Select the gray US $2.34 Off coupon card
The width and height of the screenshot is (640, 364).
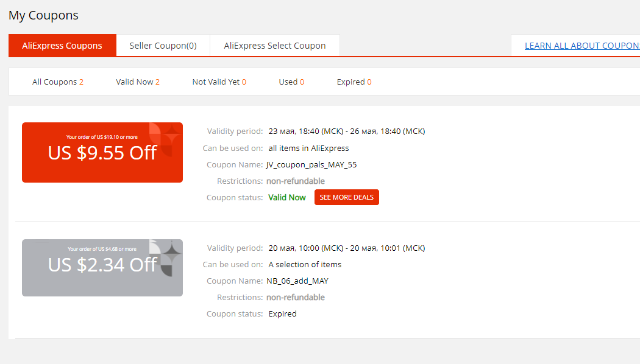[x=102, y=268]
